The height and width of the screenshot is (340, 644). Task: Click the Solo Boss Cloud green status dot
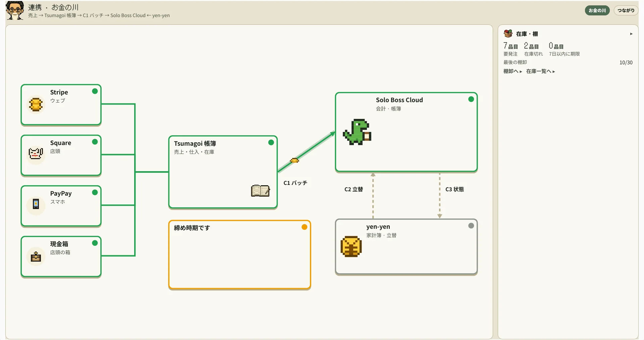(x=471, y=99)
